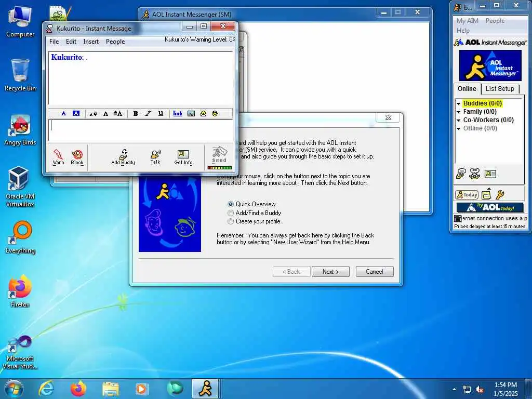532x399 pixels.
Task: Launch Firefox from the taskbar
Action: (x=78, y=389)
